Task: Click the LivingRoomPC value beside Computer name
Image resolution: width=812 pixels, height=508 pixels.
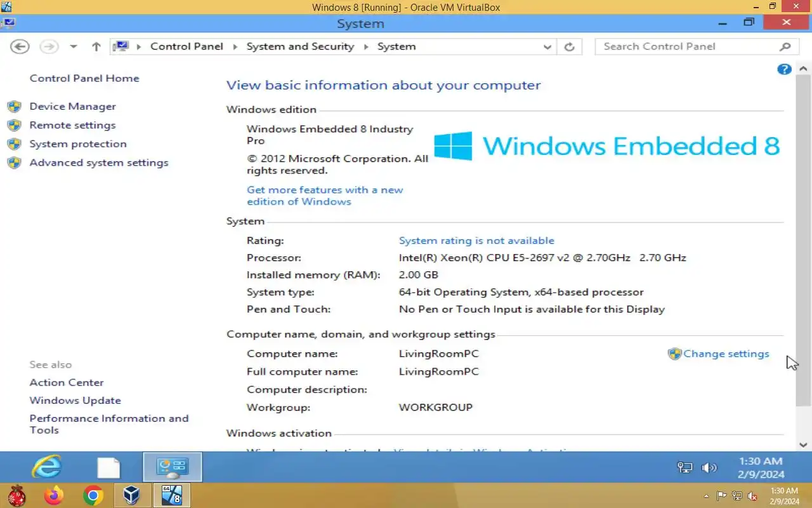Action: tap(438, 354)
